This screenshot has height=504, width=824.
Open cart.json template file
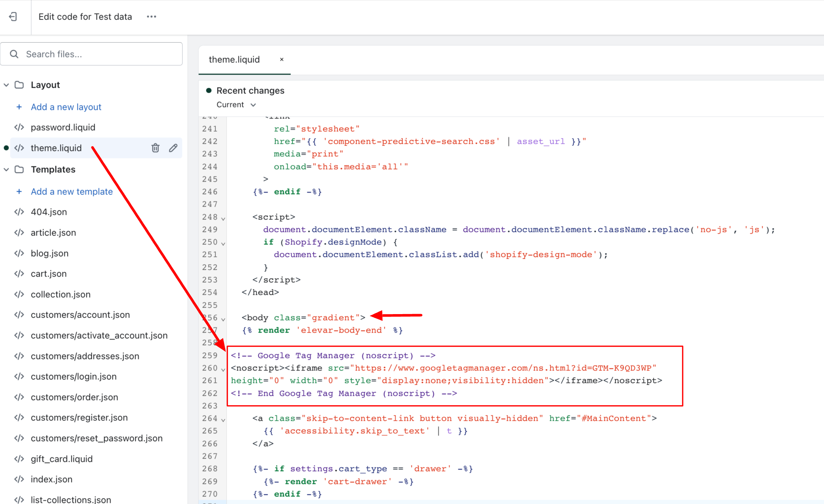pos(49,273)
